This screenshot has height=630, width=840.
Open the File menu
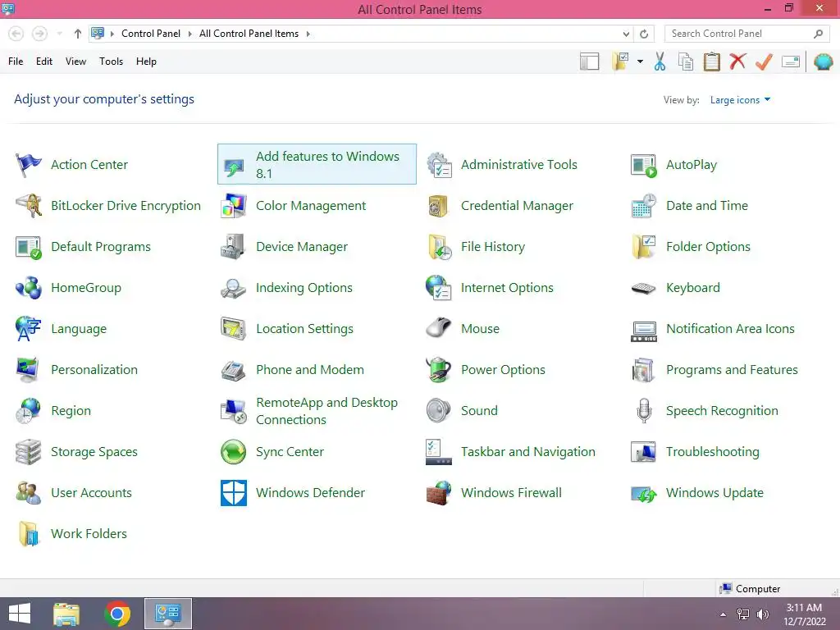point(16,62)
